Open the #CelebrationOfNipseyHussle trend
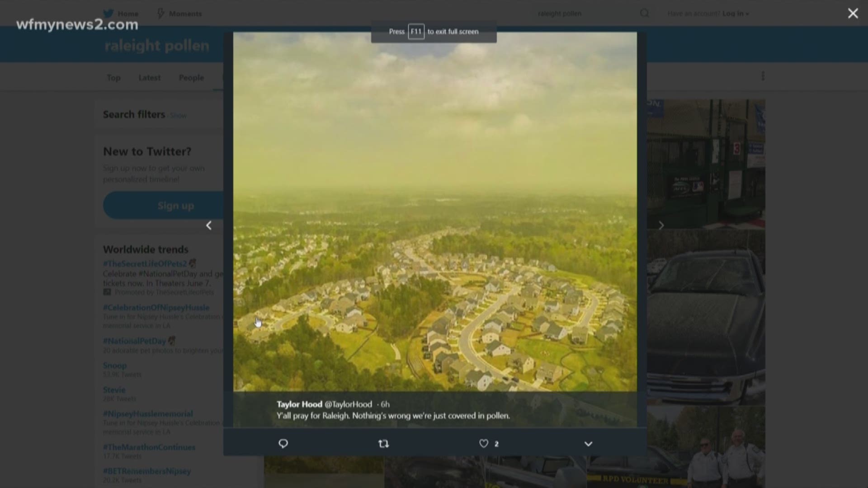The image size is (868, 488). click(156, 308)
